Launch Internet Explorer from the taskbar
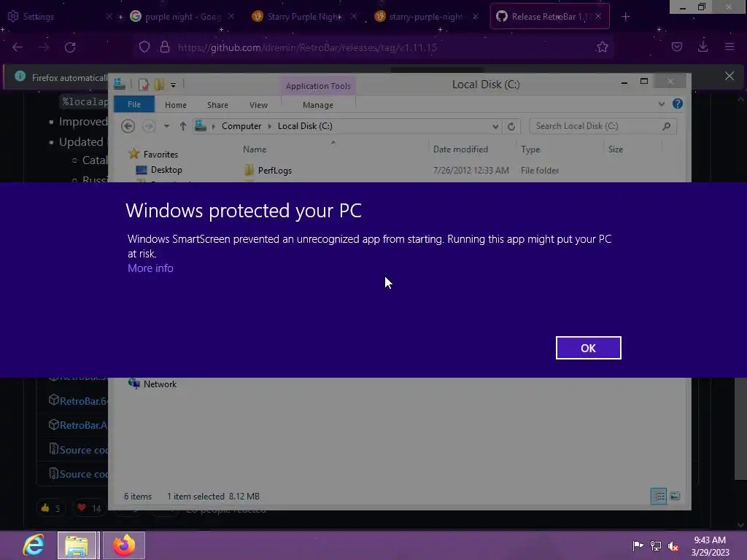Screen dimensions: 747x560 (x=34, y=545)
